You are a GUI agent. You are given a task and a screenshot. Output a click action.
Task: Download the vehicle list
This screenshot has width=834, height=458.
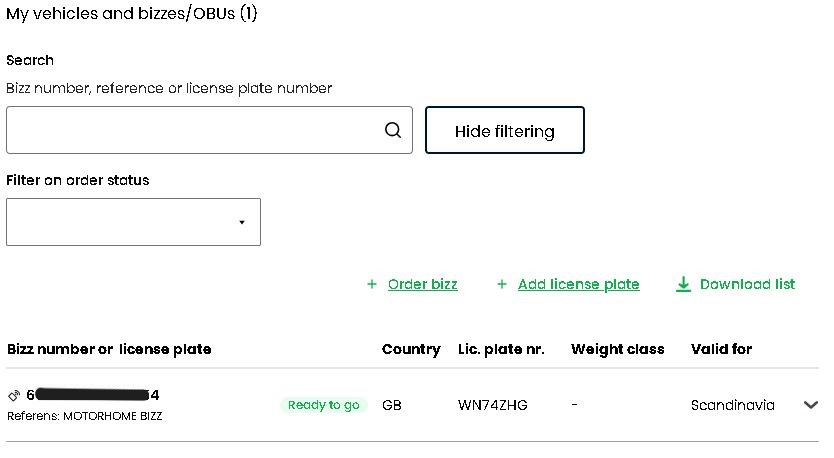coord(747,284)
